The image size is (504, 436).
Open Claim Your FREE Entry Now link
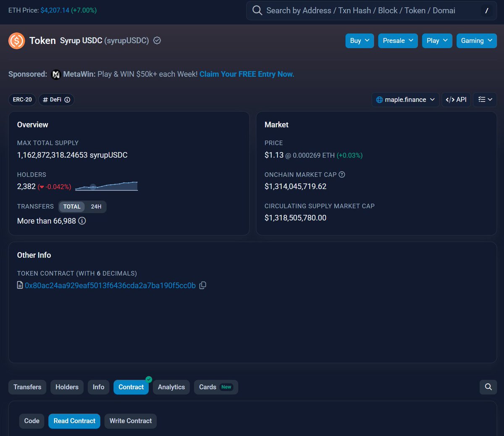pos(247,74)
